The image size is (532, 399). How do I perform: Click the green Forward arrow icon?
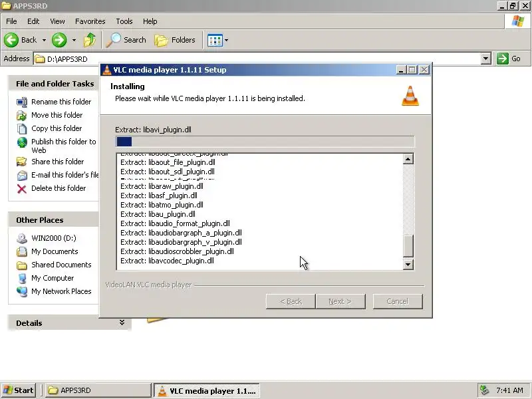(59, 40)
